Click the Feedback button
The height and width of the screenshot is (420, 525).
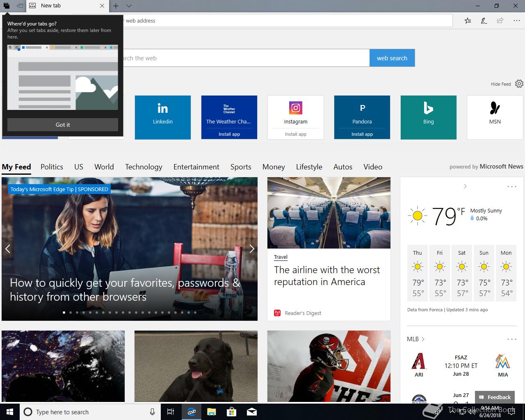(x=495, y=397)
